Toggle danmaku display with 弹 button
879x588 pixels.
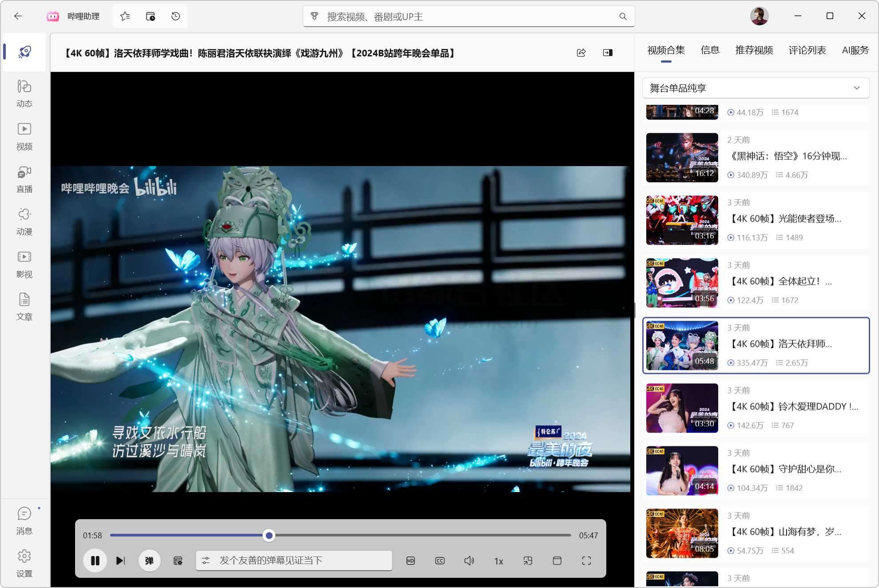149,560
